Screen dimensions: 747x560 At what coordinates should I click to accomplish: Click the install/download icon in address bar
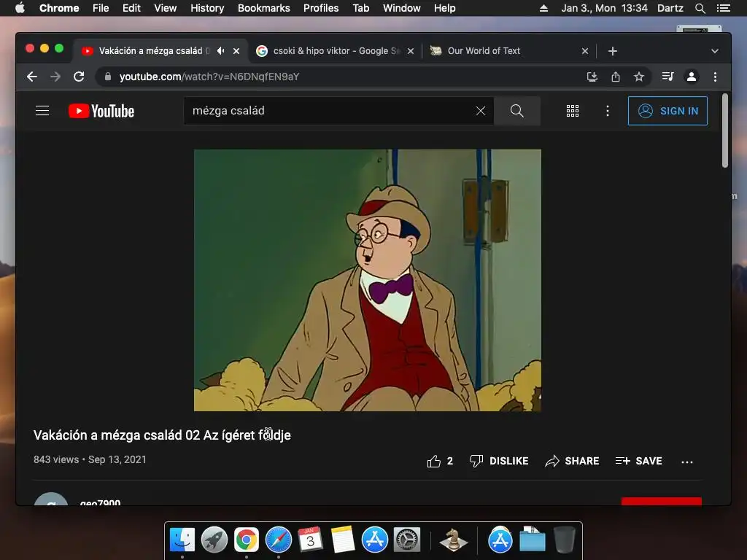pyautogui.click(x=592, y=77)
